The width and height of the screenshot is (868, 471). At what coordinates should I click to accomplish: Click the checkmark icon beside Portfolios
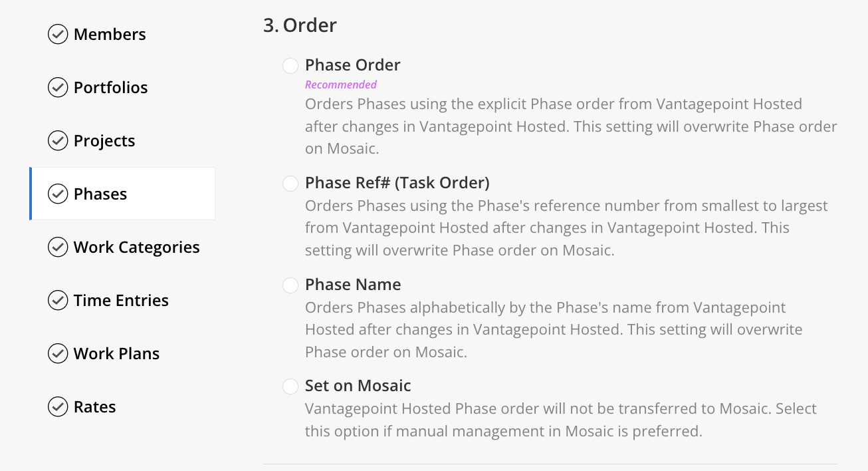(x=58, y=87)
